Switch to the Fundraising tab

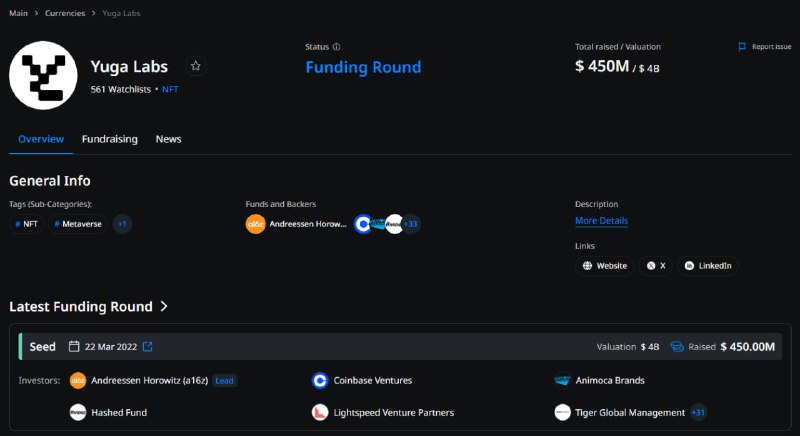tap(110, 139)
